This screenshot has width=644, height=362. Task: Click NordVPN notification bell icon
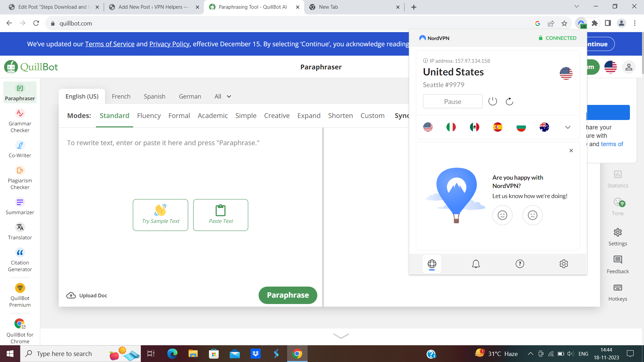tap(476, 263)
